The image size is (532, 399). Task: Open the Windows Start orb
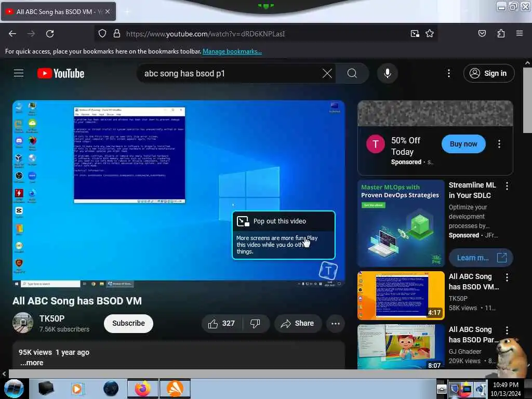(x=14, y=389)
